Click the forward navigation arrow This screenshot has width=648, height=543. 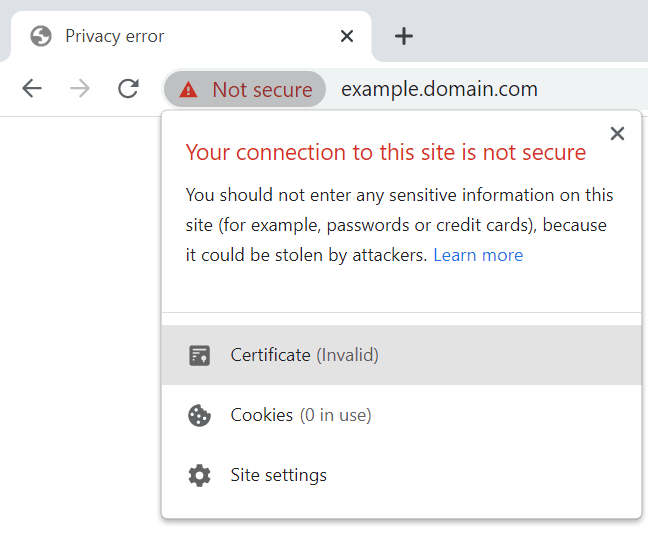pyautogui.click(x=80, y=89)
